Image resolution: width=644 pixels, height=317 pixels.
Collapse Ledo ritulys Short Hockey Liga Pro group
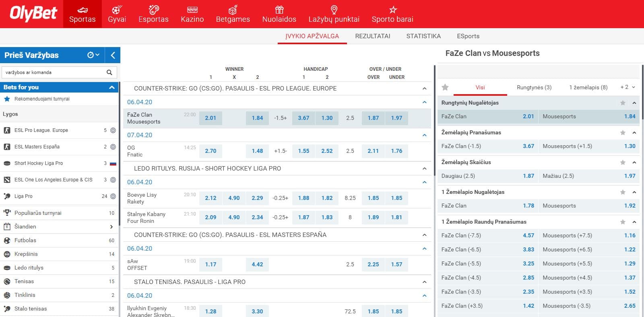coord(424,169)
